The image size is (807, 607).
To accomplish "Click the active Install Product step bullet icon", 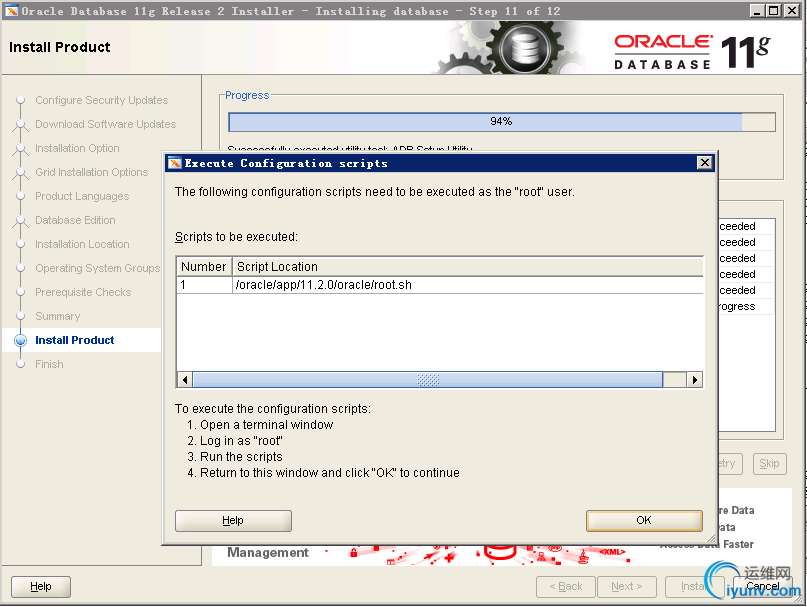I will 21,340.
